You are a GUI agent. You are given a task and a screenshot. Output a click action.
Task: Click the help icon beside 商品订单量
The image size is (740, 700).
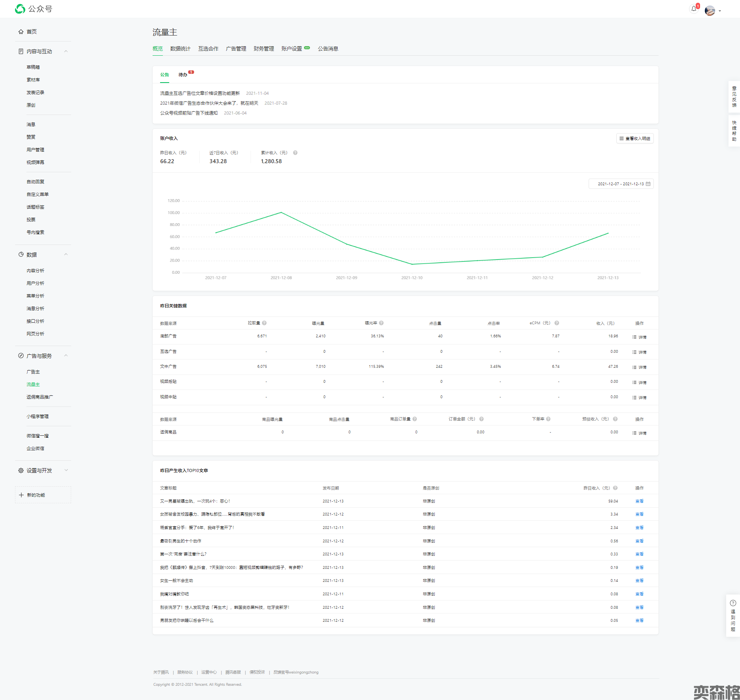415,419
